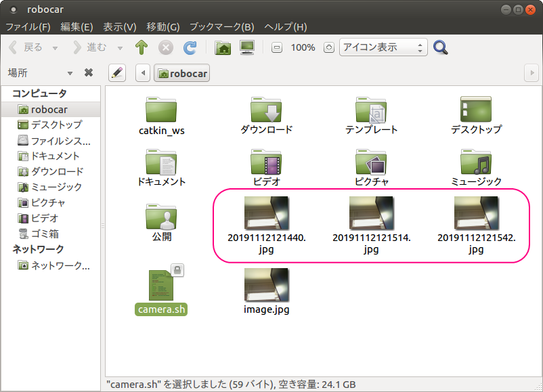The height and width of the screenshot is (392, 543).
Task: Click the window menu dot in title bar
Action: coord(14,9)
